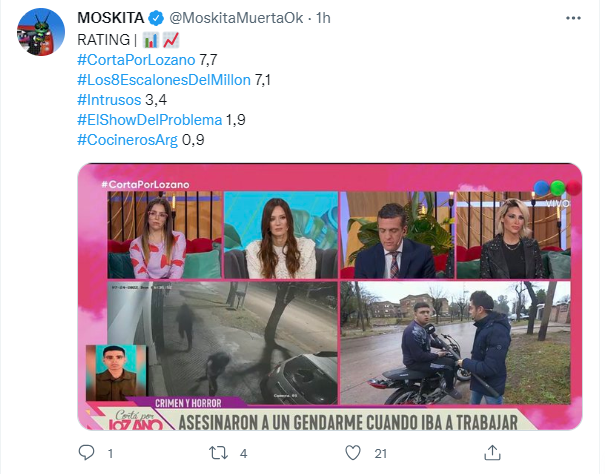Follow the #Intrusos hashtag link
This screenshot has width=605, height=474.
coord(109,100)
